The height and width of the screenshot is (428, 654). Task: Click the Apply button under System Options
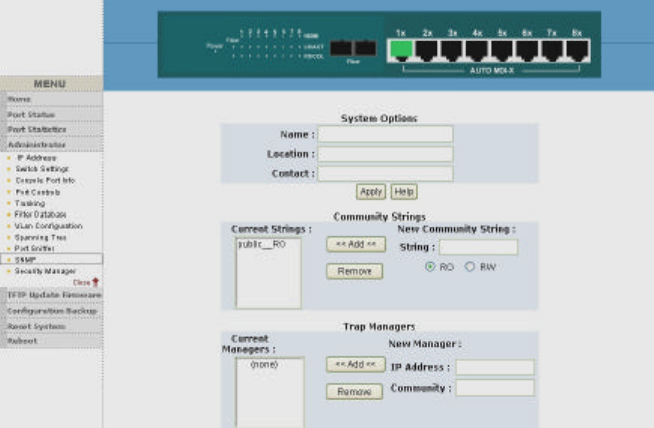click(371, 191)
